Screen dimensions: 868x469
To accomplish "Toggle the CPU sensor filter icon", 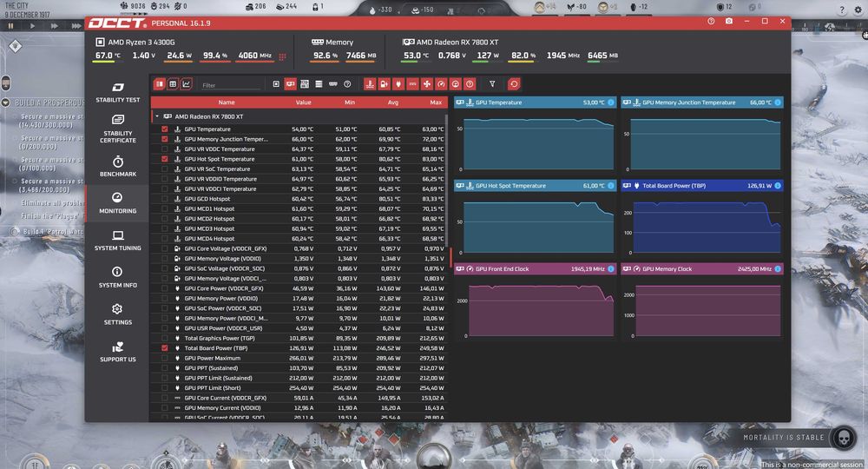I will click(276, 84).
